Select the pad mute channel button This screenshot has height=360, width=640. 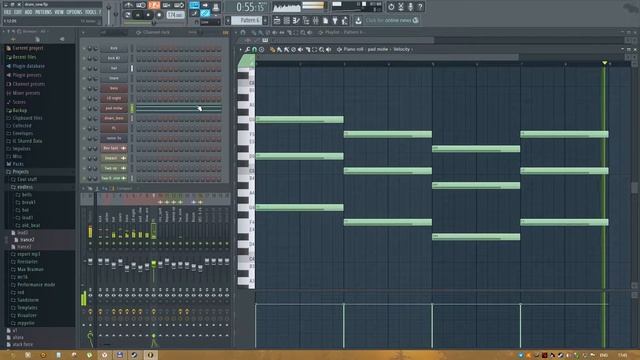tap(114, 108)
